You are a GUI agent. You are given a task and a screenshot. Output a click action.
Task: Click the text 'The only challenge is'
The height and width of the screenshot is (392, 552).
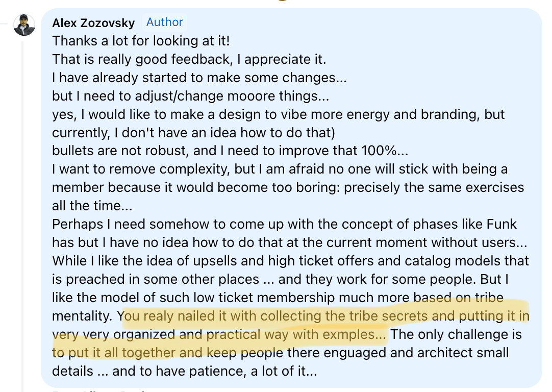click(x=456, y=334)
